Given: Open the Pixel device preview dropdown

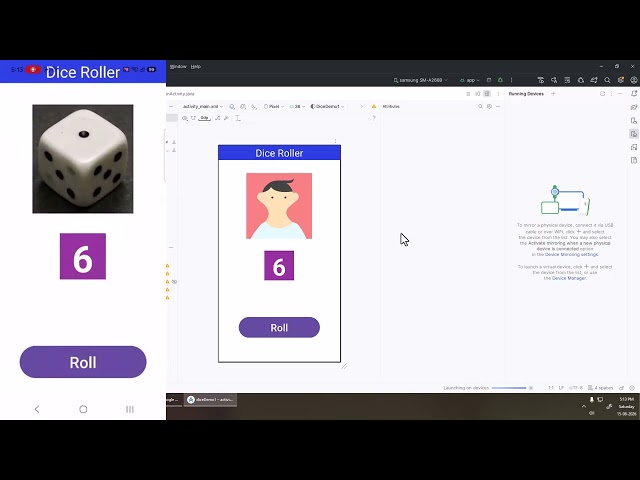Looking at the screenshot, I should 273,107.
